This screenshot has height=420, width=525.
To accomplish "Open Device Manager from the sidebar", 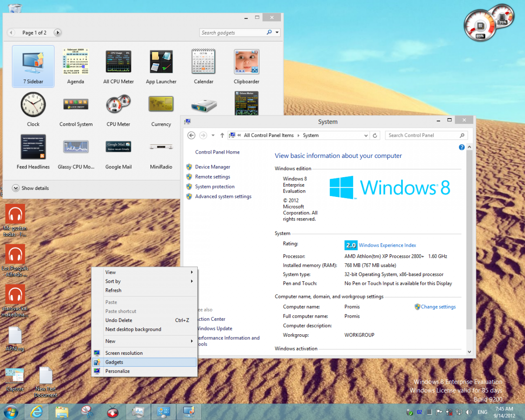I will point(212,167).
